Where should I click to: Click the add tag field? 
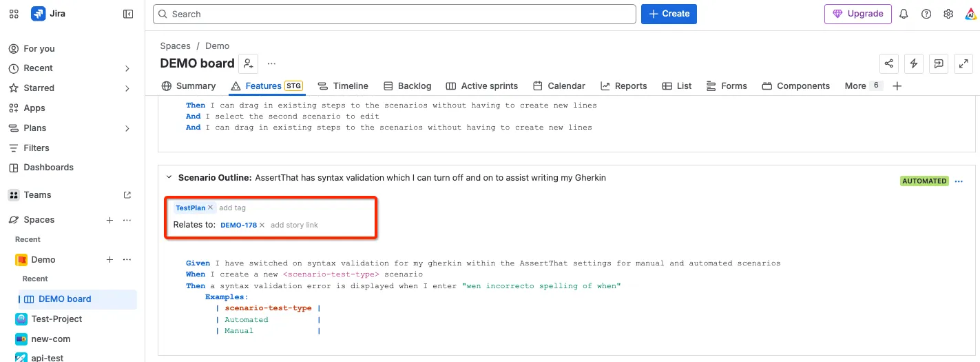click(233, 208)
